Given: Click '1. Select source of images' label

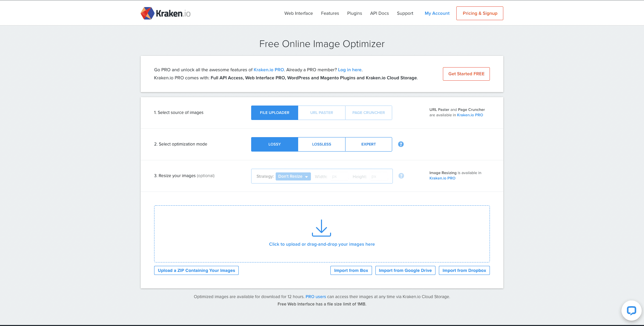Looking at the screenshot, I should pyautogui.click(x=179, y=113).
